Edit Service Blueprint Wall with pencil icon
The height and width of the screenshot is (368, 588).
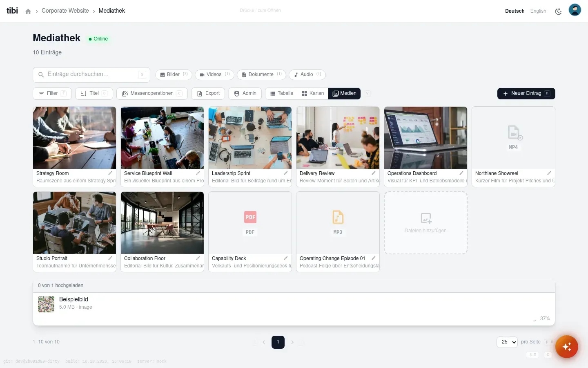click(198, 173)
